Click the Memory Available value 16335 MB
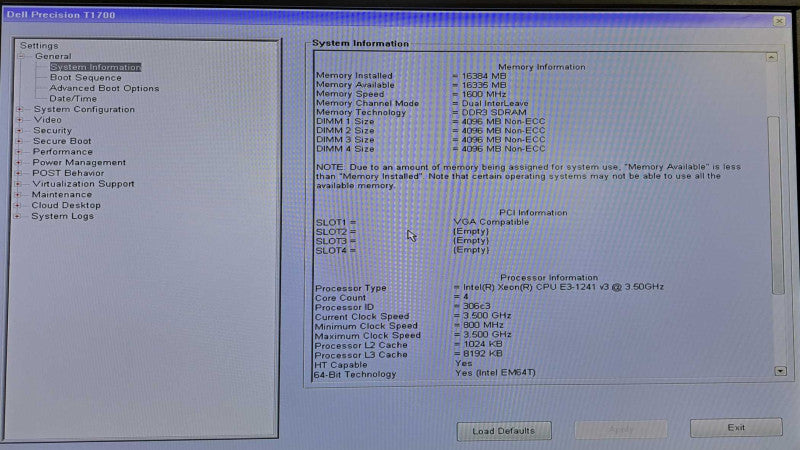The image size is (800, 450). point(484,85)
